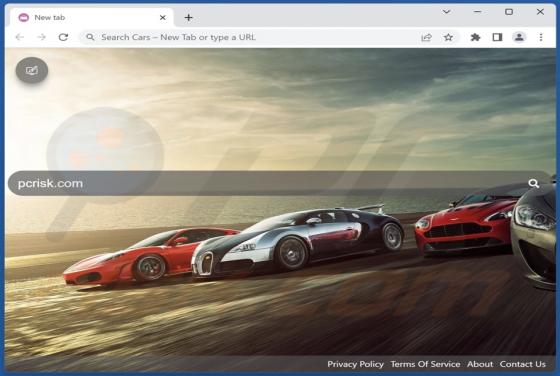Expand the tab search chevron

point(446,12)
